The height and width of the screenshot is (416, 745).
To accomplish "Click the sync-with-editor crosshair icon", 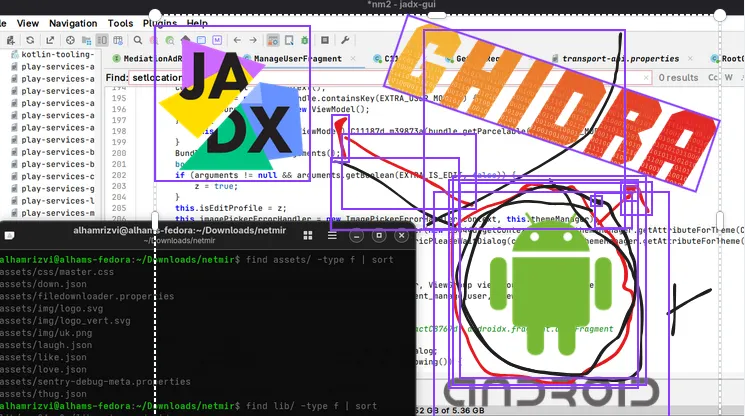I will pyautogui.click(x=70, y=40).
